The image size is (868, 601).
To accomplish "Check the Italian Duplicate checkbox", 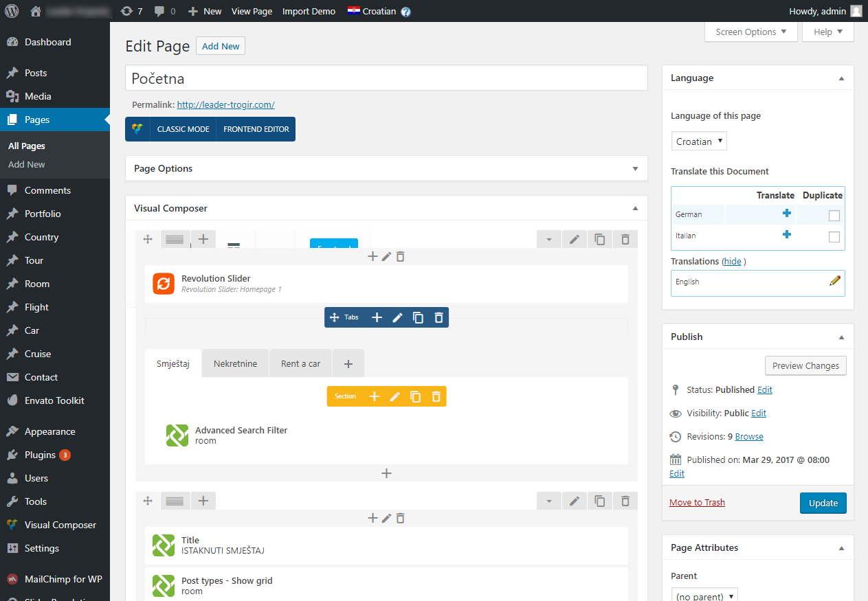I will click(834, 237).
